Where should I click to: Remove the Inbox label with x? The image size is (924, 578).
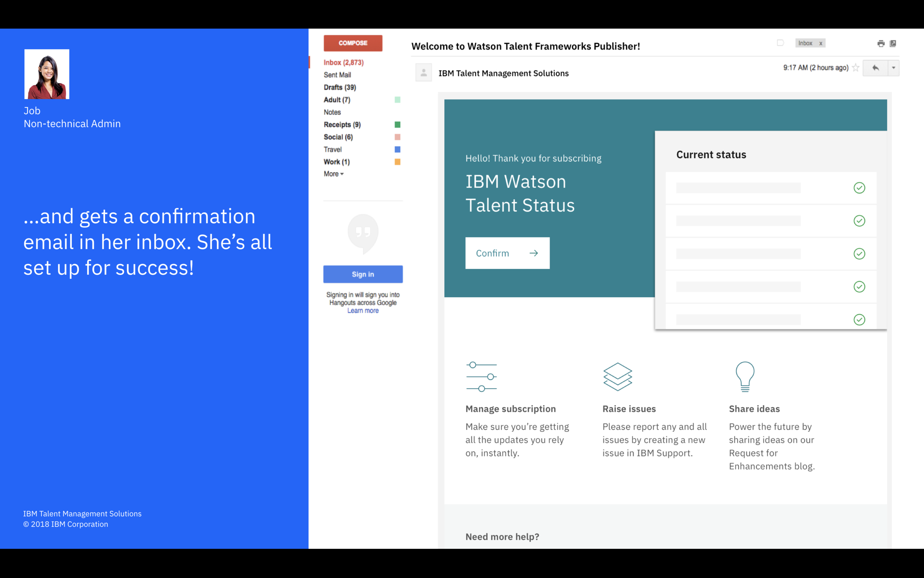[821, 43]
